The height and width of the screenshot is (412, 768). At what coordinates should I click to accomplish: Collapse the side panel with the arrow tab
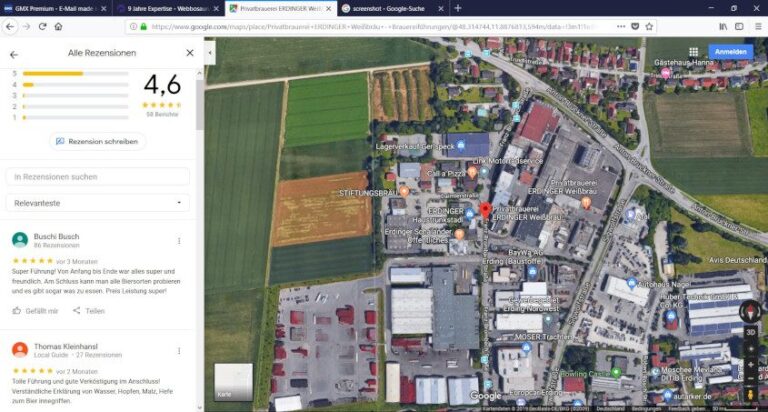[210, 52]
